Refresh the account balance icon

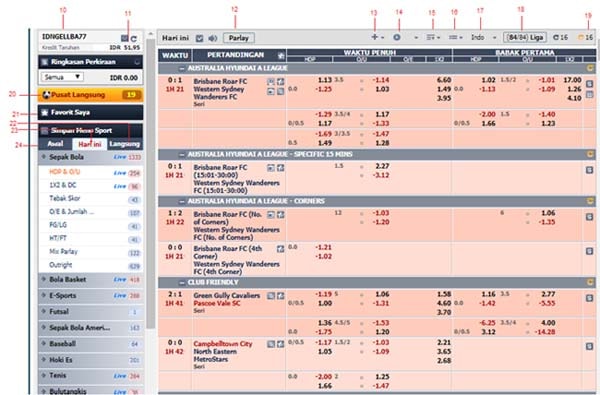[134, 39]
